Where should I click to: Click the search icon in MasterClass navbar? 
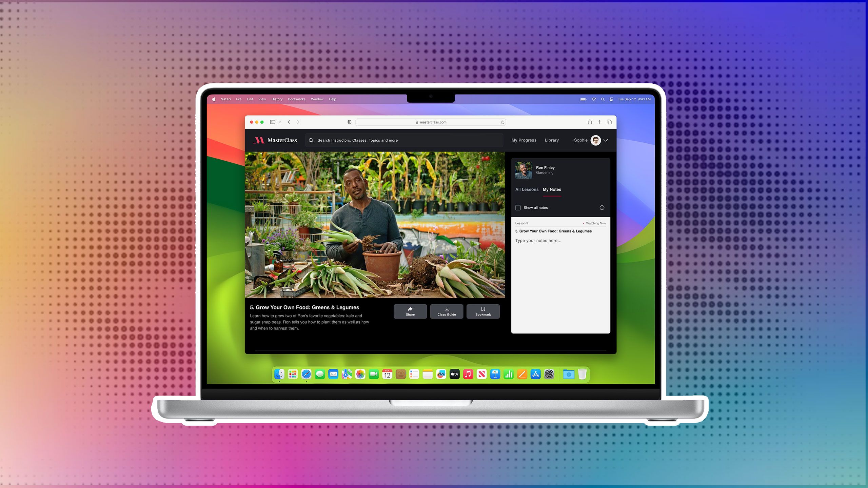click(x=311, y=140)
